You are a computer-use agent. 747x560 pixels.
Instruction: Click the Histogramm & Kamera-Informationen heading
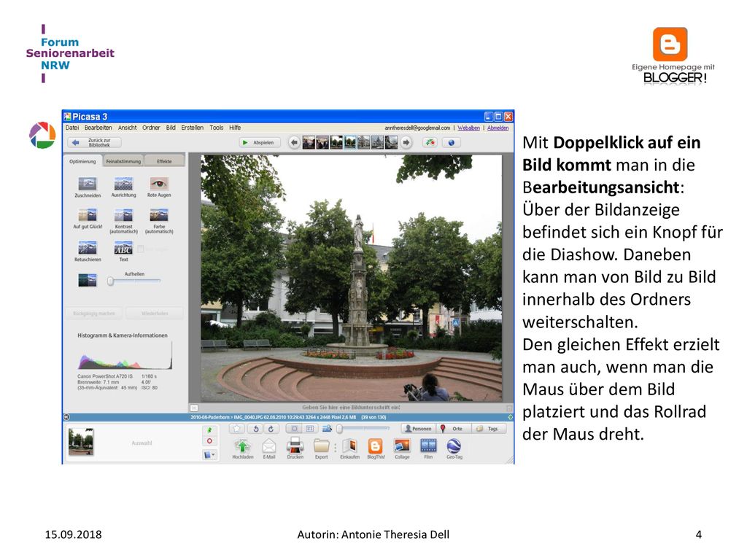123,335
